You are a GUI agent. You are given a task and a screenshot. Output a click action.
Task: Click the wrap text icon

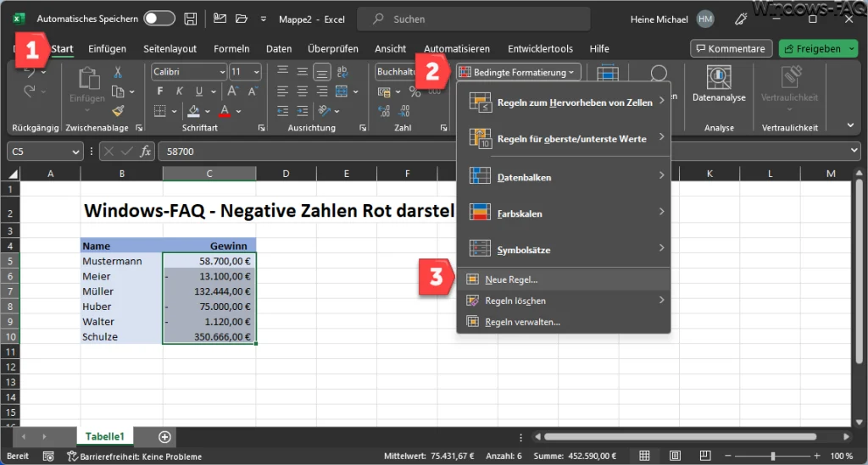(x=342, y=71)
